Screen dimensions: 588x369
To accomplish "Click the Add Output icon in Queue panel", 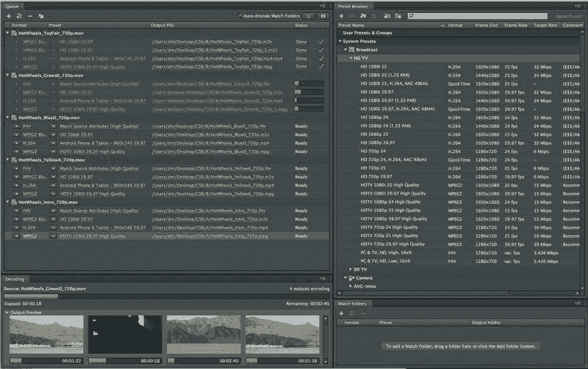I will pos(19,16).
